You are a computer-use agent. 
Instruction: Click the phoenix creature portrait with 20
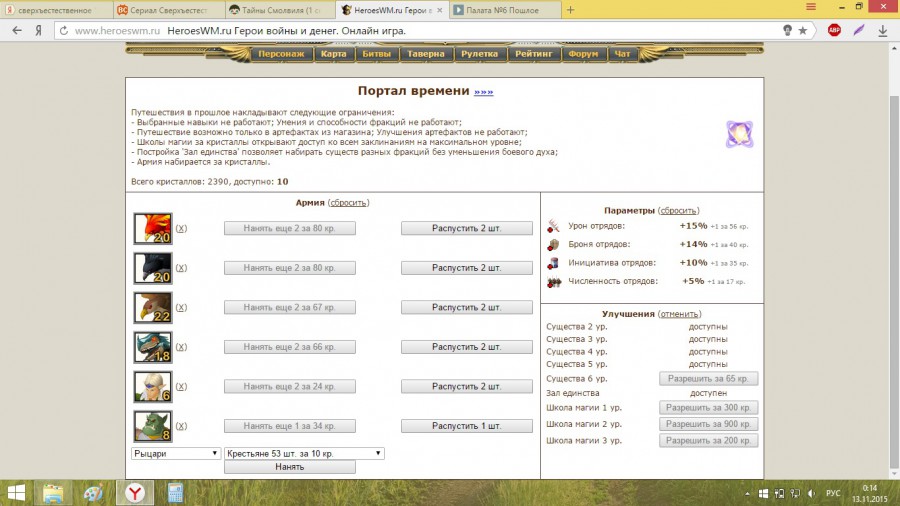point(153,228)
